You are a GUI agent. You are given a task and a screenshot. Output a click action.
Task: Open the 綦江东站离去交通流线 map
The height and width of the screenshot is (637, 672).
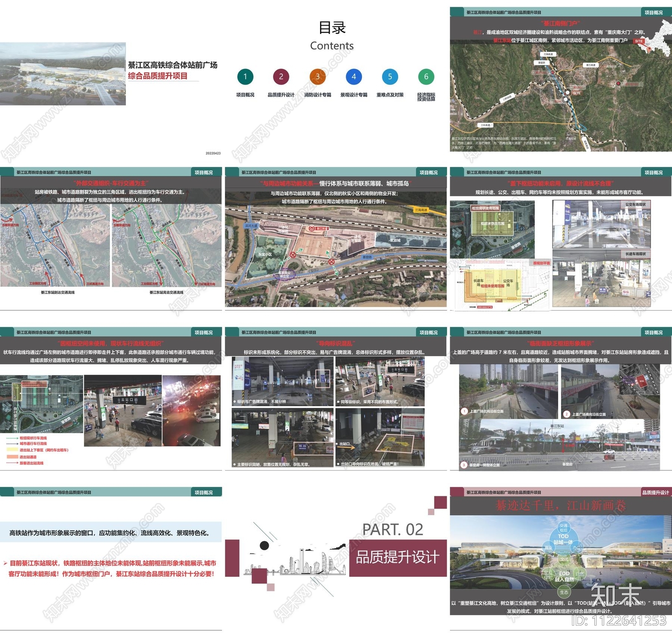click(166, 246)
